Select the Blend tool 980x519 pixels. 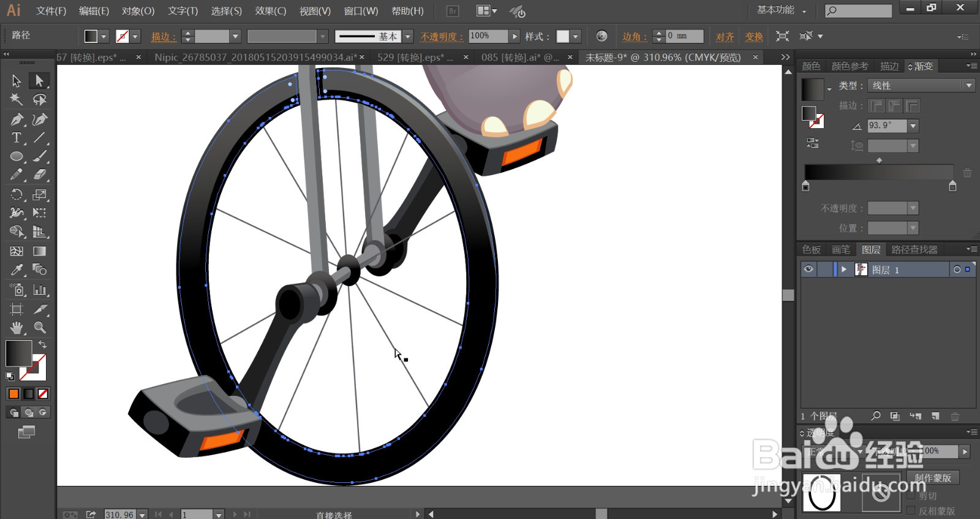40,270
